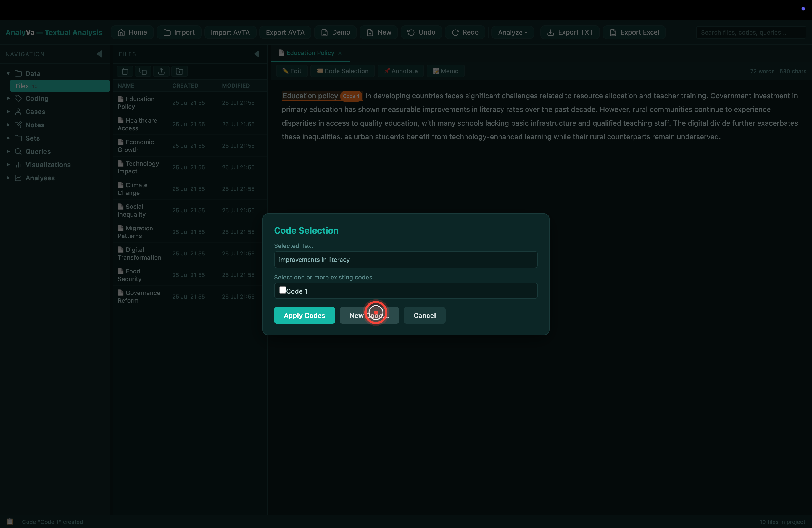
Task: Click the duplicate copy icon in Files
Action: coord(143,71)
